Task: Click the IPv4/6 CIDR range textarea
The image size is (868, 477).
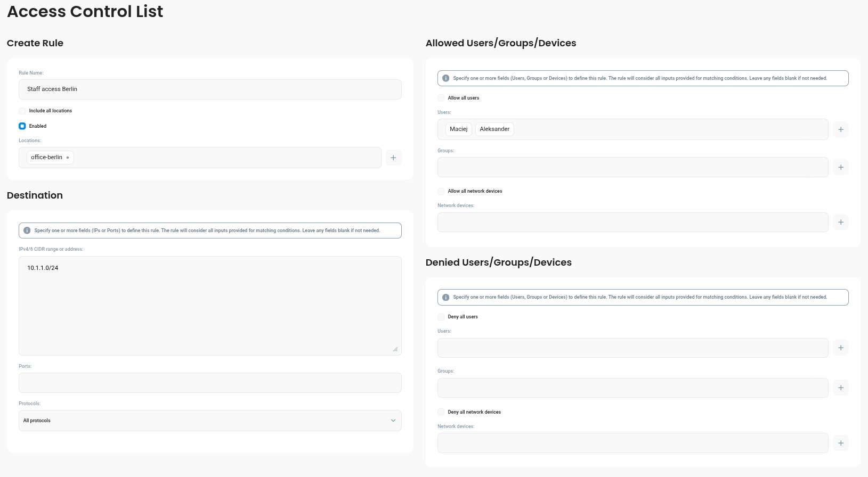Action: pyautogui.click(x=210, y=306)
